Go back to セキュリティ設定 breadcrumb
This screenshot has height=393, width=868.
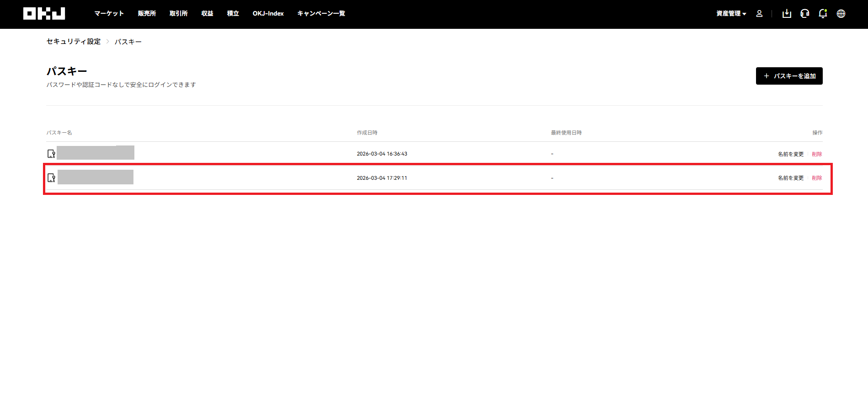click(74, 42)
